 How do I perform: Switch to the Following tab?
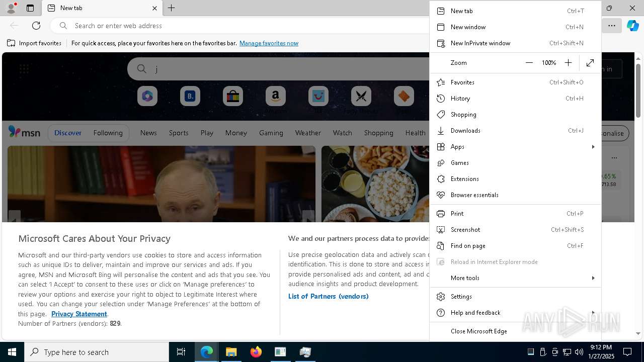pos(108,133)
